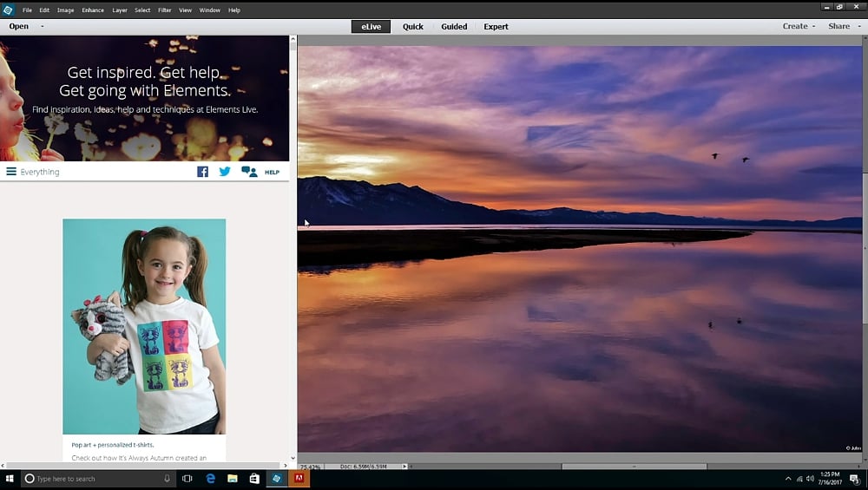Open the Windows Start menu

coord(10,479)
